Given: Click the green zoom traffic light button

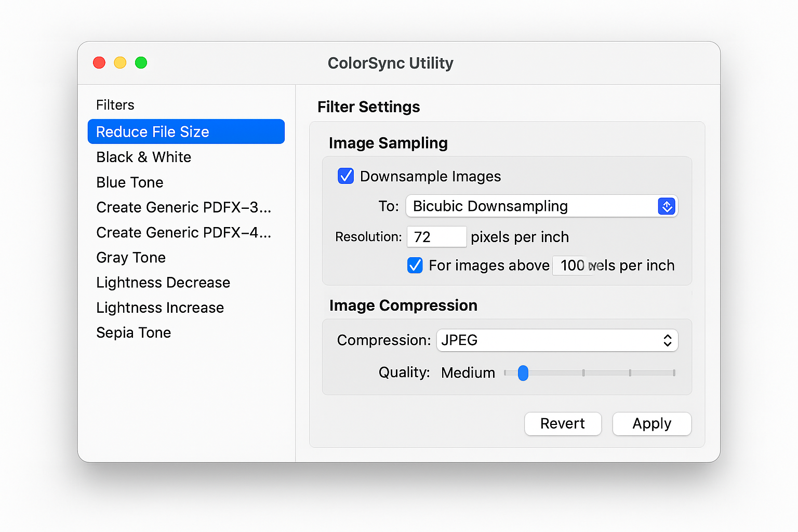Looking at the screenshot, I should pyautogui.click(x=141, y=62).
